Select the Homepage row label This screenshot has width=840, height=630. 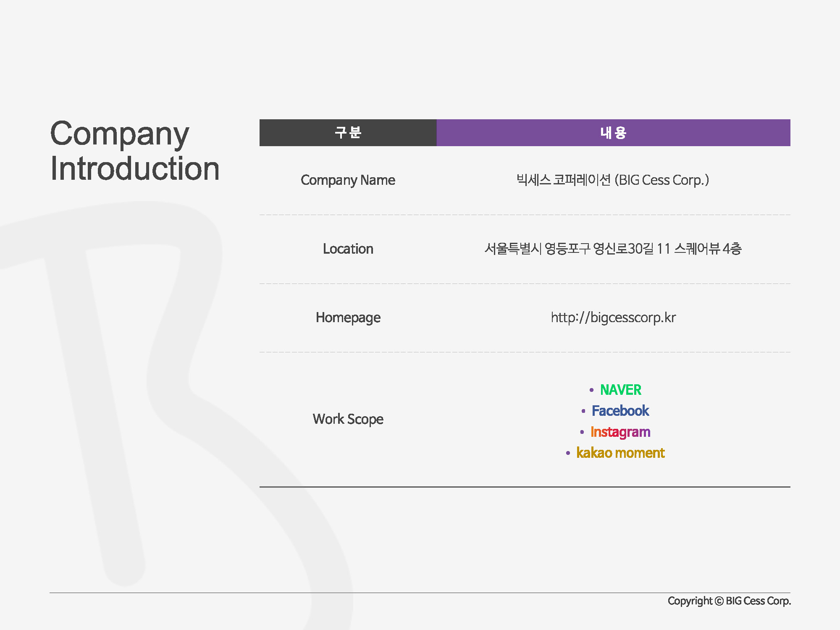348,318
